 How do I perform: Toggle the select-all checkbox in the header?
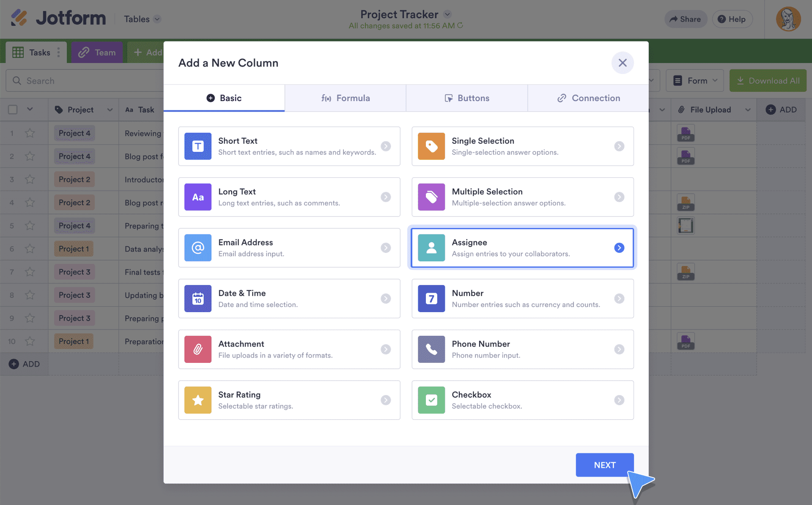pos(12,109)
